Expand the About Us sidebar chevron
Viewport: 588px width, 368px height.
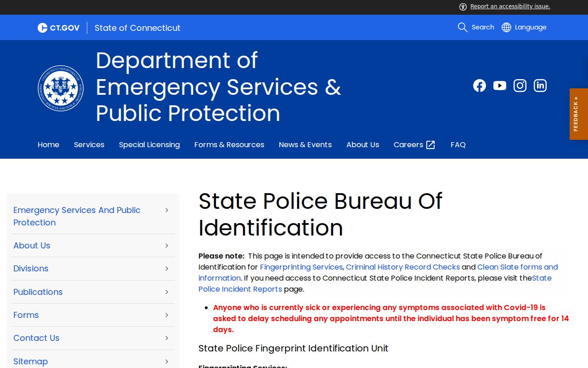point(167,246)
